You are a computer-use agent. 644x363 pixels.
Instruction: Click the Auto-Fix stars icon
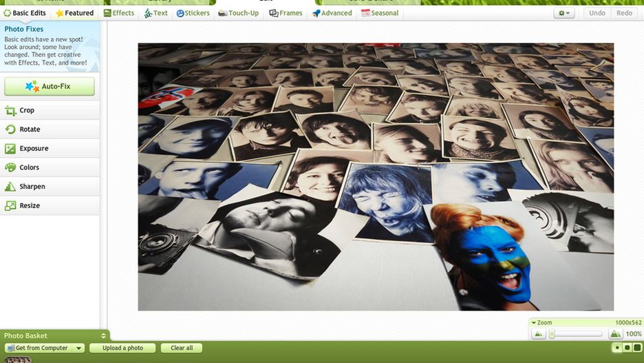click(32, 86)
